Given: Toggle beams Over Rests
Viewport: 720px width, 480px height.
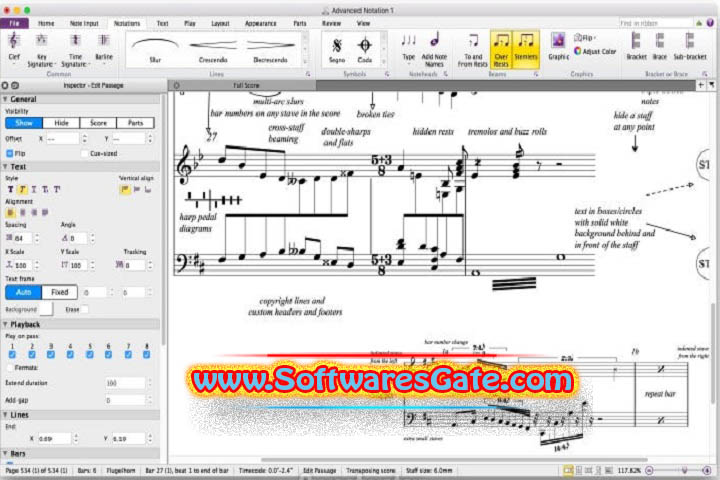Looking at the screenshot, I should 501,50.
